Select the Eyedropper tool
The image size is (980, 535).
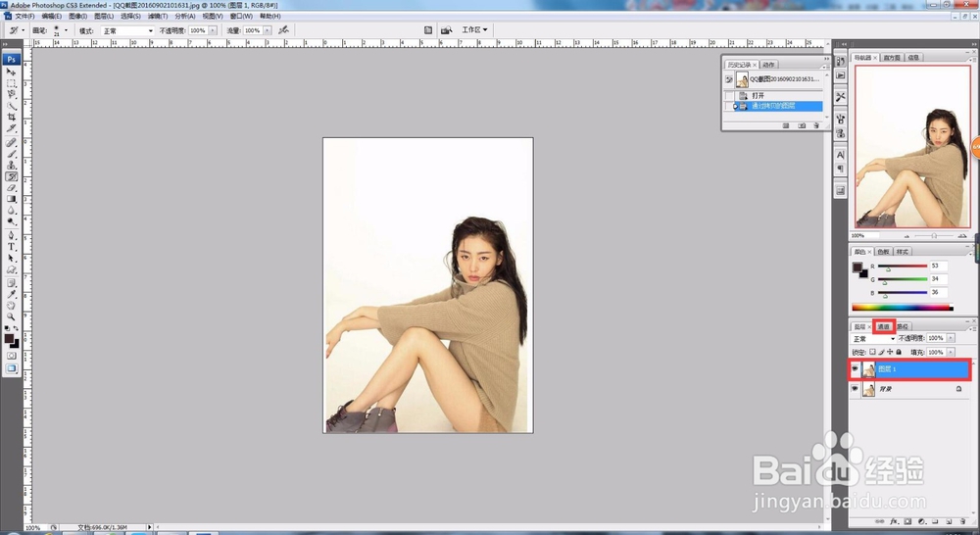tap(11, 294)
